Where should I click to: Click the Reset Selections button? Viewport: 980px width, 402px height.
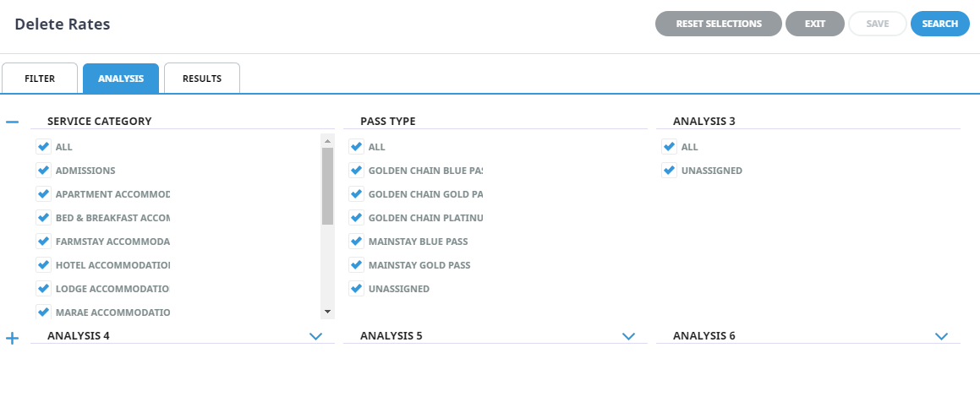click(719, 24)
